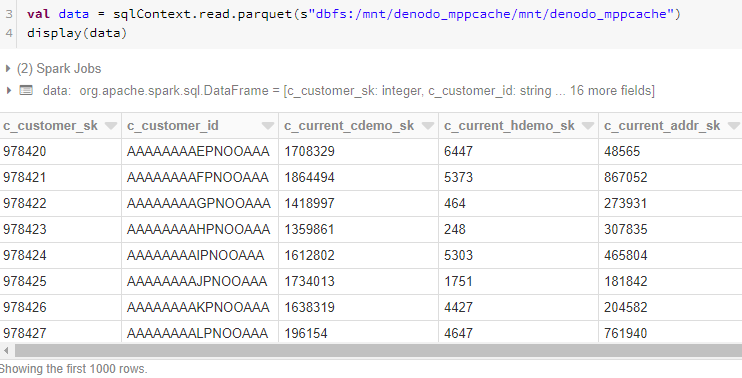Open c_current_hdemo_sk column dropdown arrow

click(588, 126)
